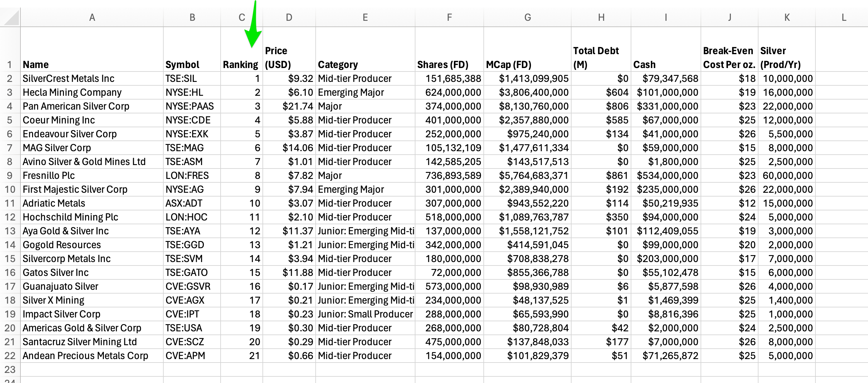The height and width of the screenshot is (383, 868).
Task: Select column D header
Action: (289, 17)
